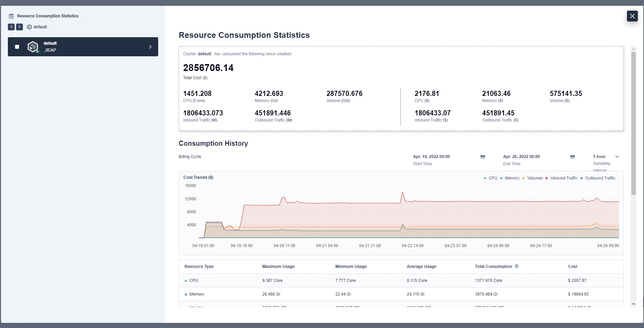Screen dimensions: 644x328
Task: Click the back navigation arrow icon
Action: (11, 27)
